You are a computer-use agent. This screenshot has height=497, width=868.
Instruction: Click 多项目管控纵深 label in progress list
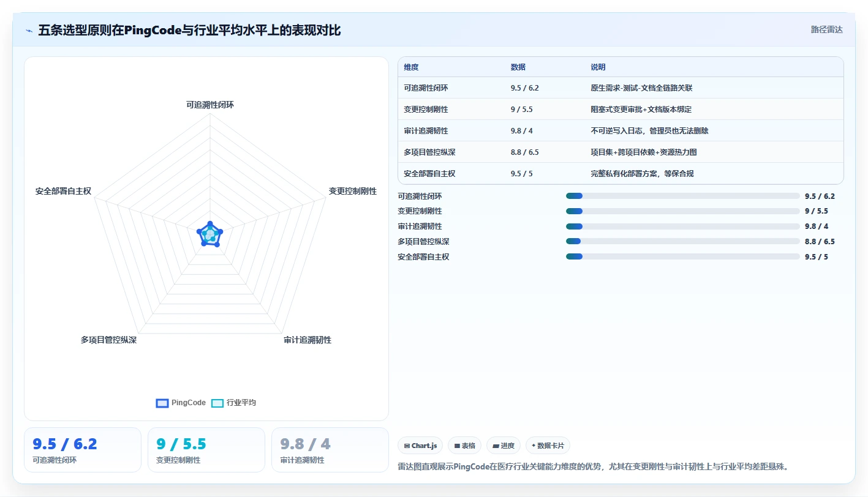coord(423,242)
